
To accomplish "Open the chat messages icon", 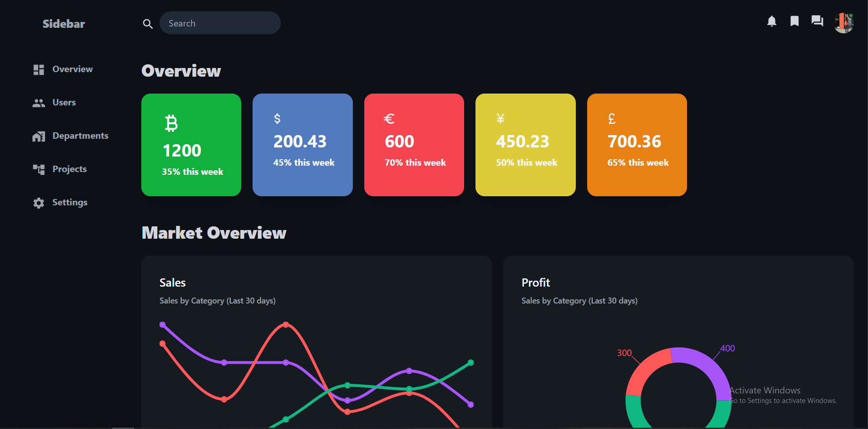I will 817,21.
